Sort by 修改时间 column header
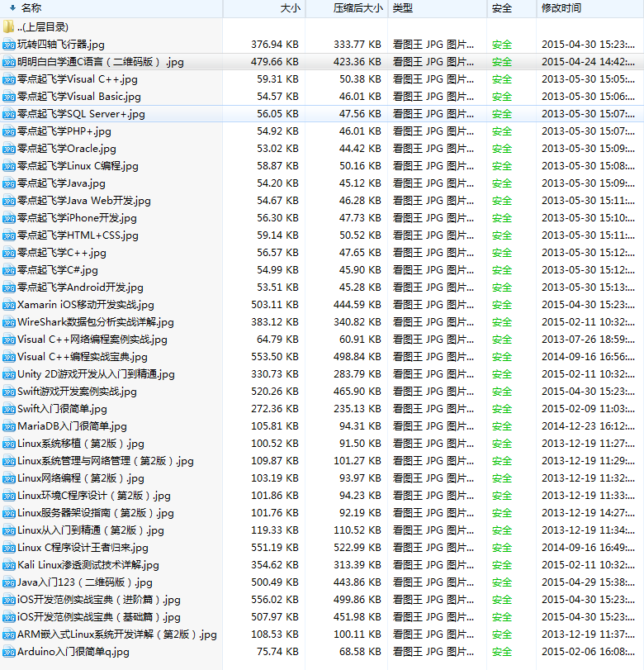 [x=561, y=8]
